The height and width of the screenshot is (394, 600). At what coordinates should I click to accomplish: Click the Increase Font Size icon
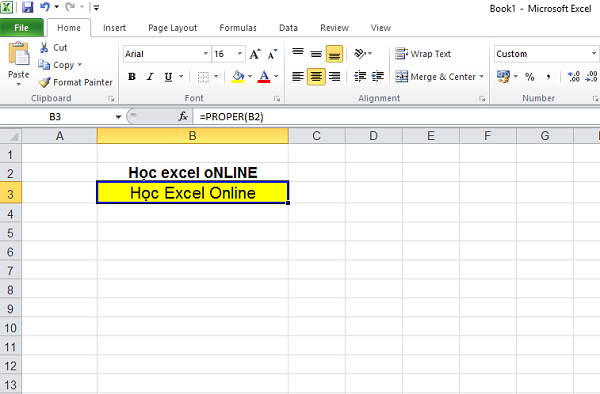point(255,54)
